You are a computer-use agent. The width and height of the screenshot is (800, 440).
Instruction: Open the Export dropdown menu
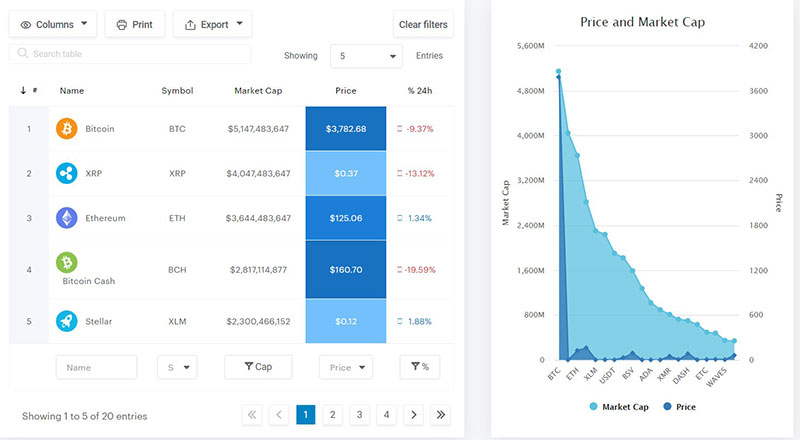click(x=213, y=25)
